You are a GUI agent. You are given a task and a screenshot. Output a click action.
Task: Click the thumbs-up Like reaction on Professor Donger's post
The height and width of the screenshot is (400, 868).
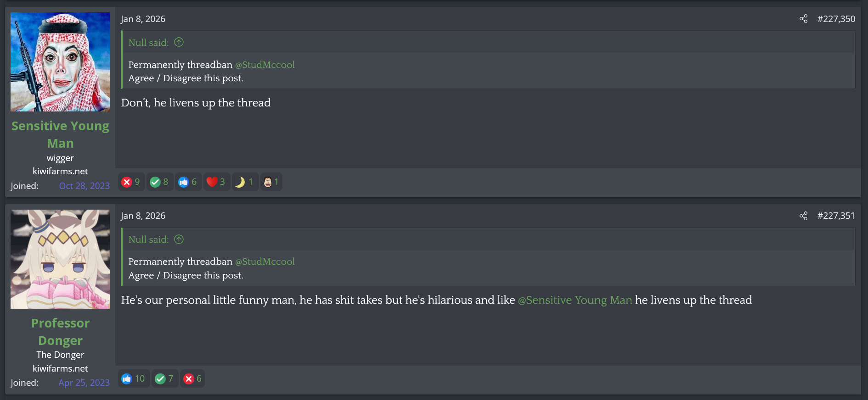[134, 378]
